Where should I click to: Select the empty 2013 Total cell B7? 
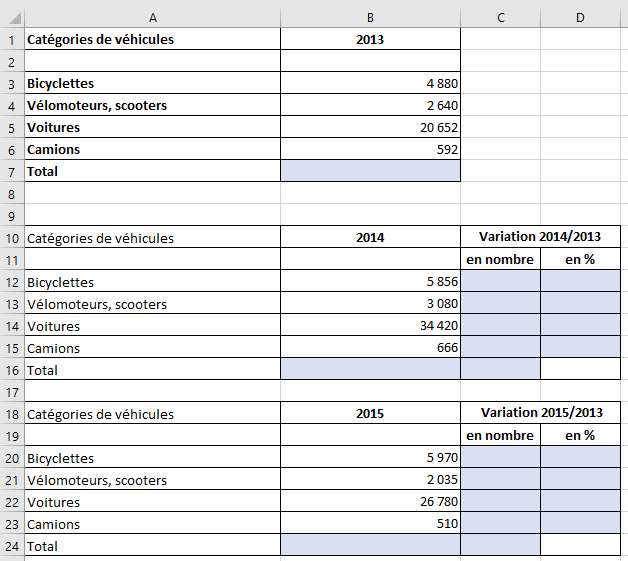[x=370, y=171]
